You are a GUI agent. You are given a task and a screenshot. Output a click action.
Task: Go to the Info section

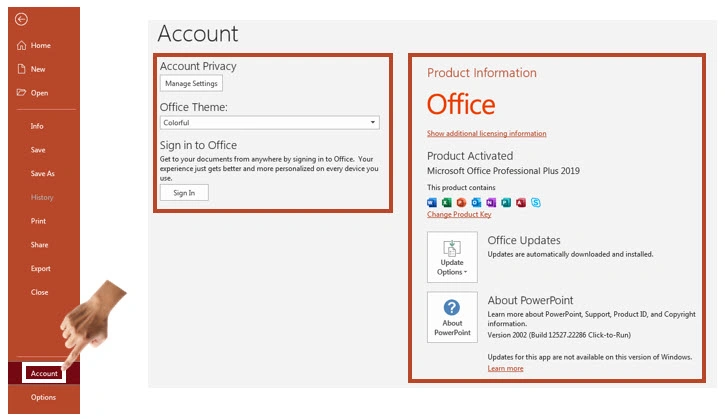point(37,126)
